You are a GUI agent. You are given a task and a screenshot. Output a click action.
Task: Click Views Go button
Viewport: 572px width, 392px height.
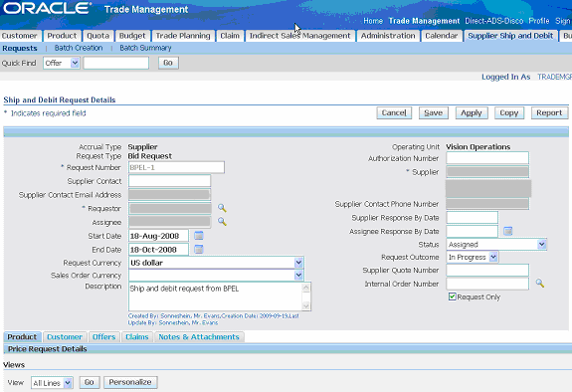pos(89,382)
